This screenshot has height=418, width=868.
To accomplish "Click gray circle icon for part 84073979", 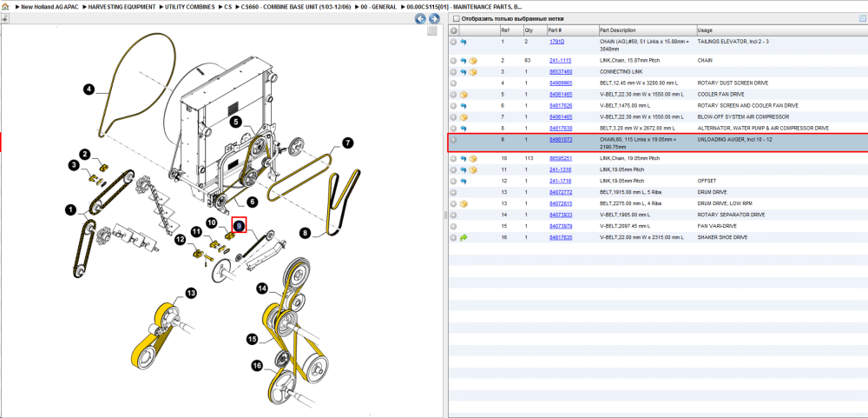I will (453, 226).
